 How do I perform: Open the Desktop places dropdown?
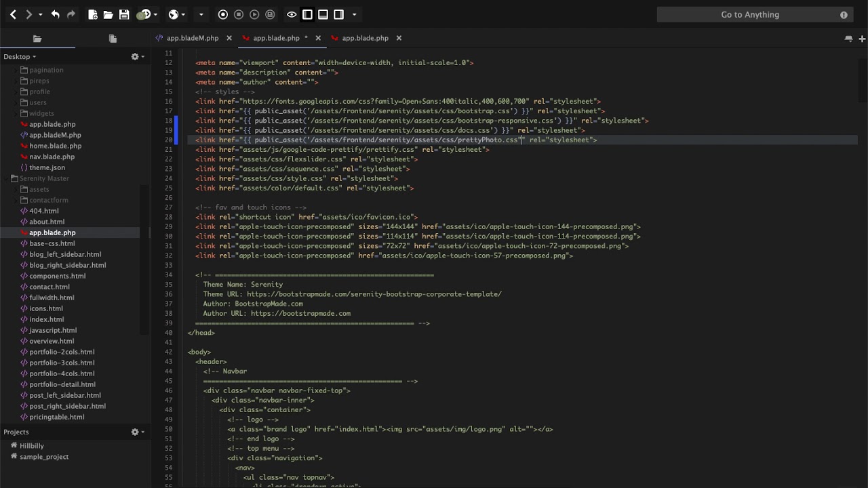point(20,56)
